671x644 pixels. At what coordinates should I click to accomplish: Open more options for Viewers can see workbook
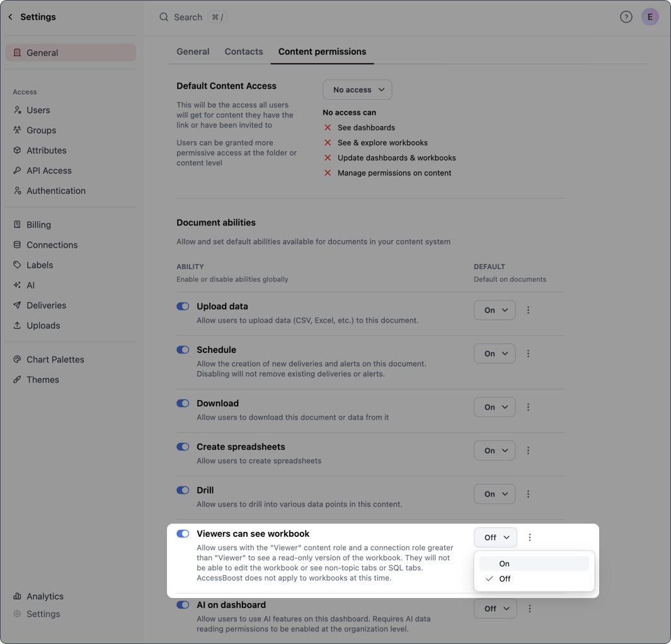(x=529, y=538)
